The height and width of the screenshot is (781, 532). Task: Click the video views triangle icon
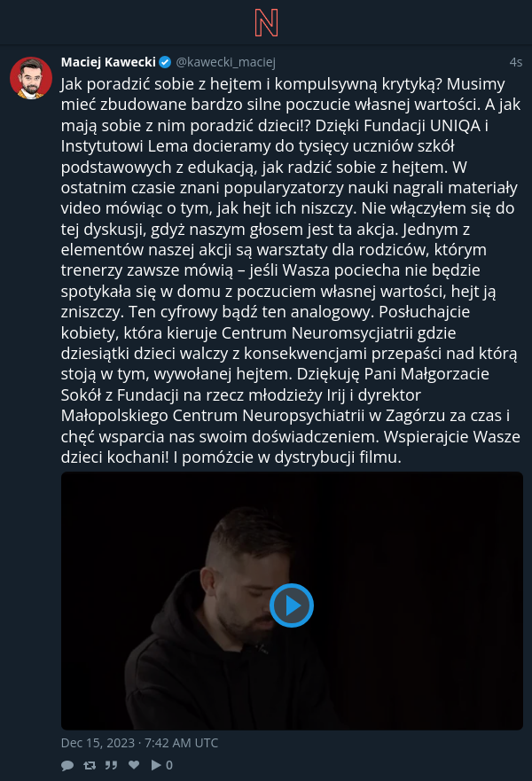156,764
